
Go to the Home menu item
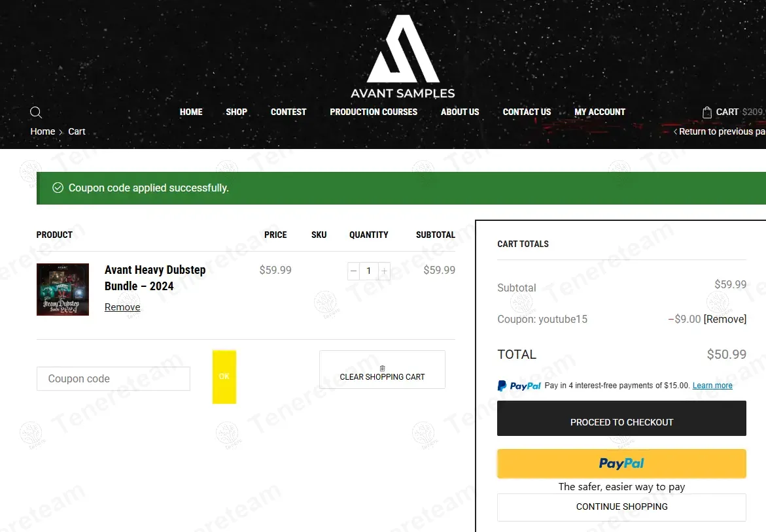(191, 112)
